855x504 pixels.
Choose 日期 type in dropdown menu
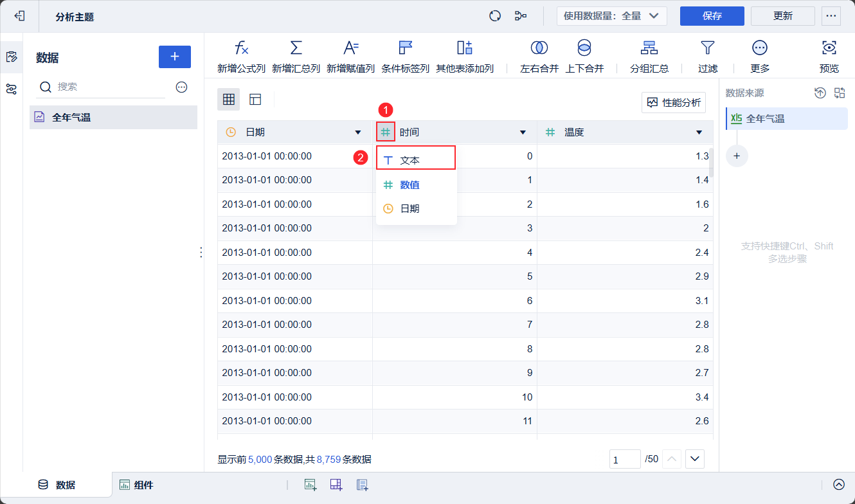(416, 209)
